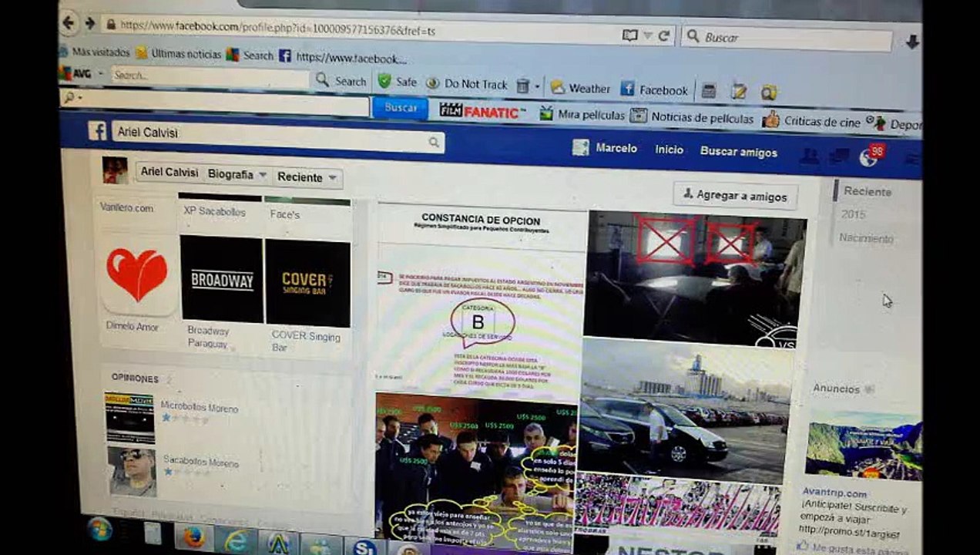Open Facebook friend requests icon
The image size is (980, 555).
click(809, 155)
